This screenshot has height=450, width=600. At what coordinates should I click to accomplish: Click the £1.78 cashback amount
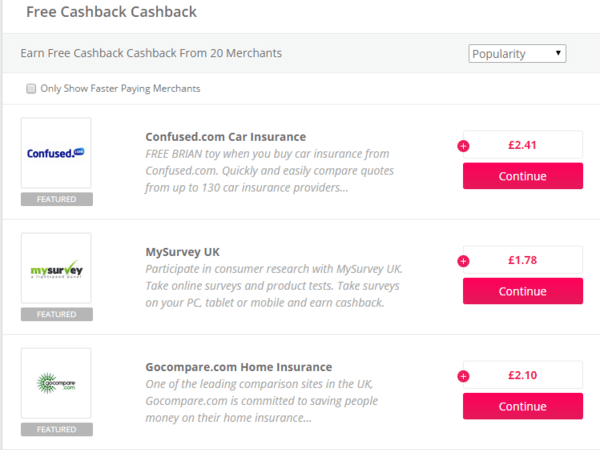pos(523,260)
